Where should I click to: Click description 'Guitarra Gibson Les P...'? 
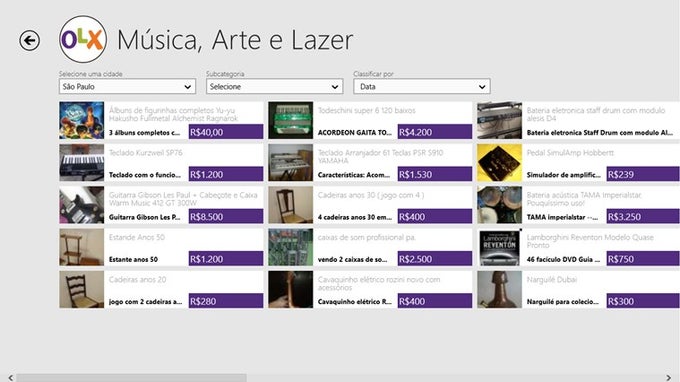click(144, 217)
